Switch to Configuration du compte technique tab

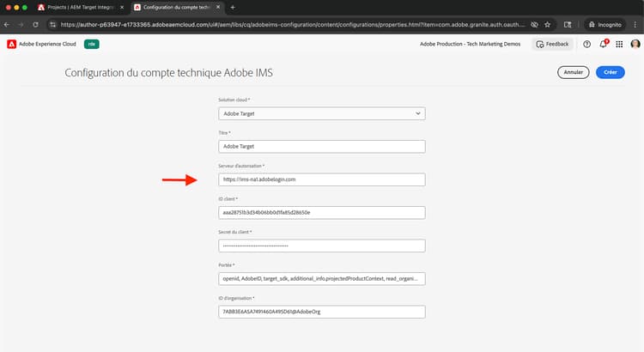tap(177, 8)
